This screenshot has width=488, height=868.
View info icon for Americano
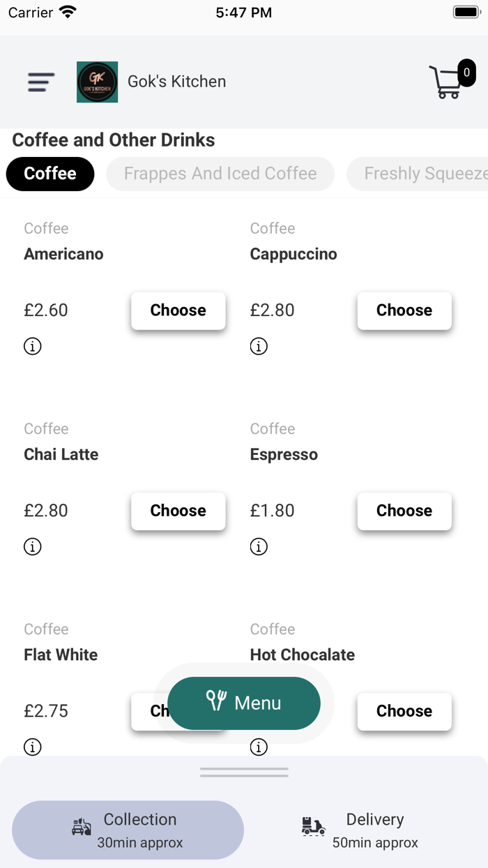pos(33,346)
